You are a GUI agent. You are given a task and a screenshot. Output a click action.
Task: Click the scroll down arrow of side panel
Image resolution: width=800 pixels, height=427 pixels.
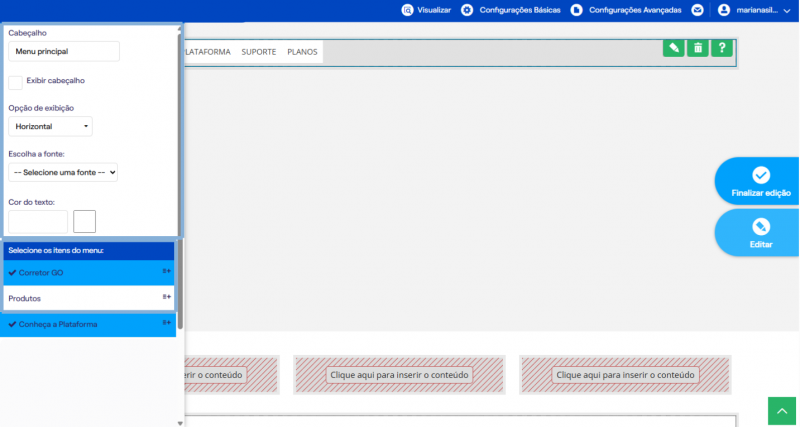click(180, 423)
